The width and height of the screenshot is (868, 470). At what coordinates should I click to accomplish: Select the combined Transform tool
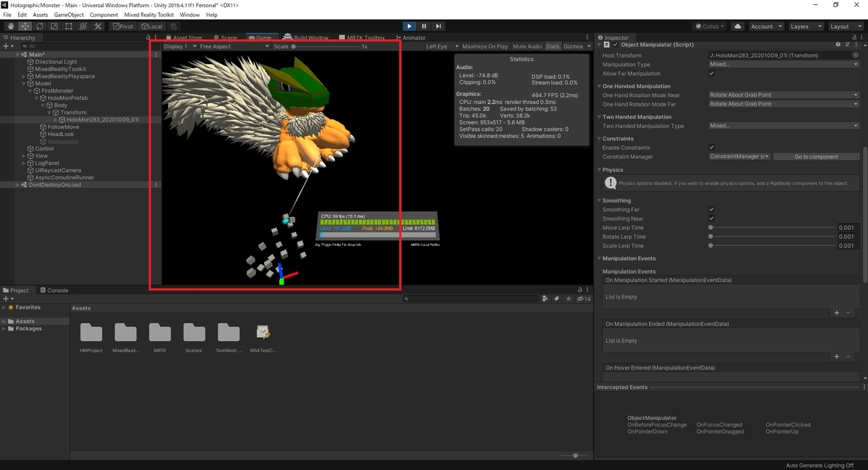pyautogui.click(x=82, y=26)
